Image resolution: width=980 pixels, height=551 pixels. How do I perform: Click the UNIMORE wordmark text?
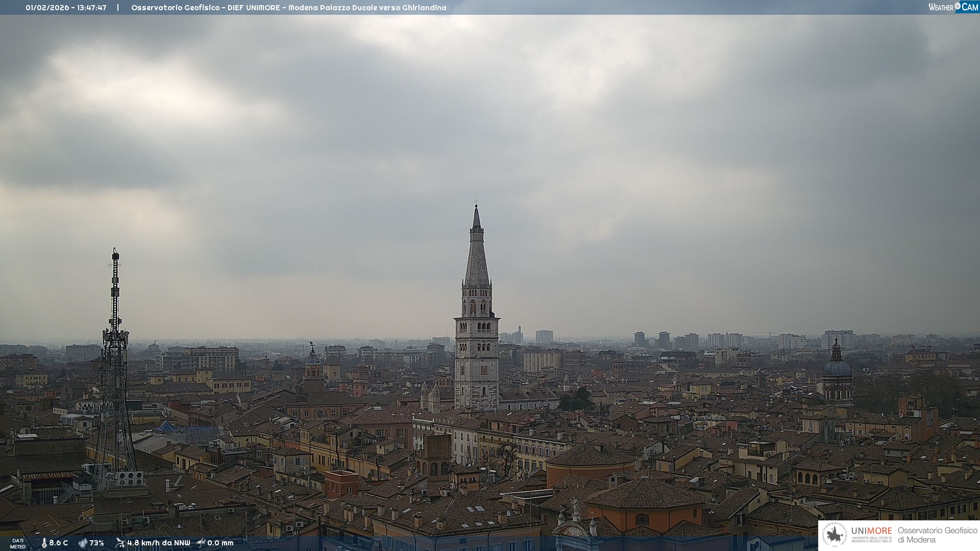coord(871,531)
